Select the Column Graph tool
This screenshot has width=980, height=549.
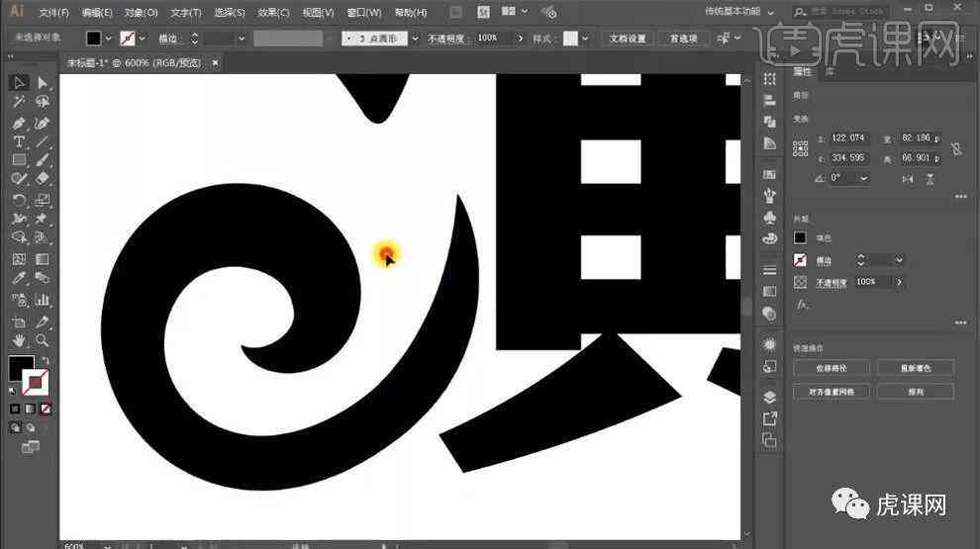pos(42,300)
